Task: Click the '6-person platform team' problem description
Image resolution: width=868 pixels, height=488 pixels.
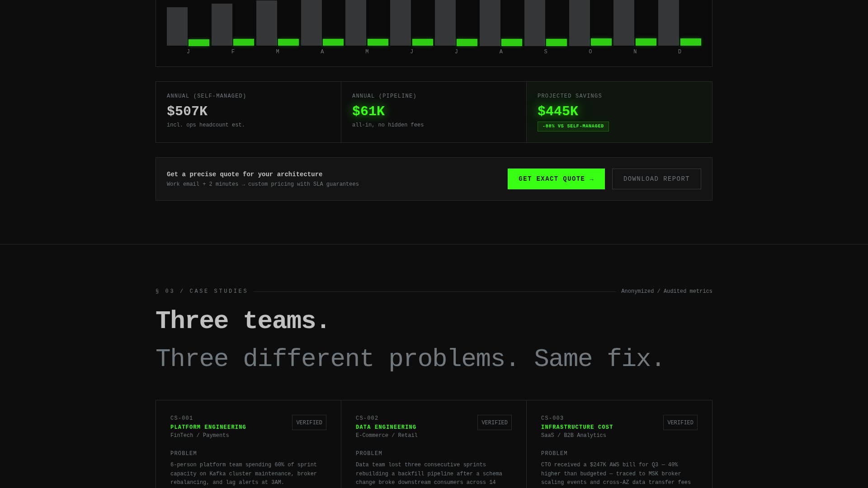Action: [244, 474]
